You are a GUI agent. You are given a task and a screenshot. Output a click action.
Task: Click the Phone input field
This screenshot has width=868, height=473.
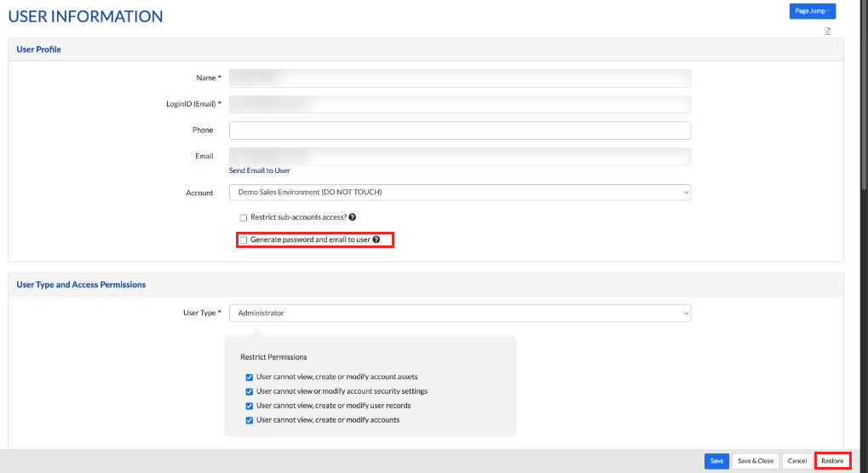click(459, 130)
